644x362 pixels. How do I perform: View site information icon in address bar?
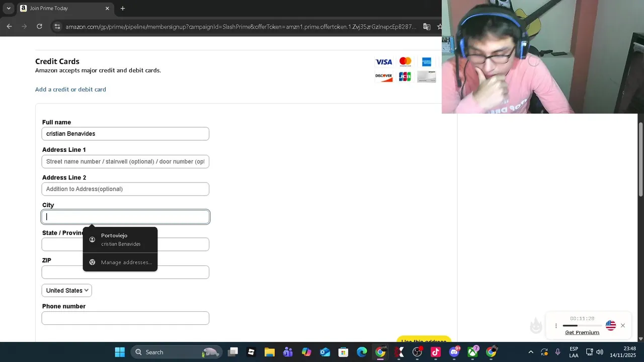point(57,27)
